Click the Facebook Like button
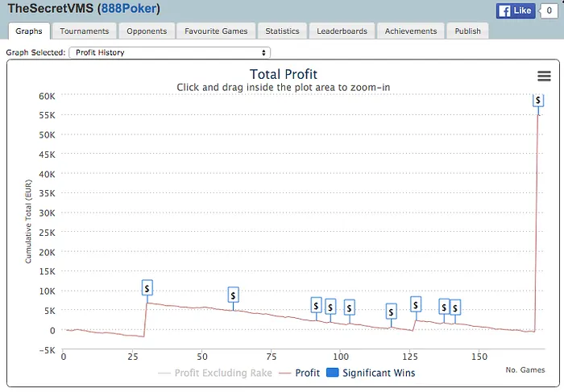564x392 pixels. pyautogui.click(x=516, y=11)
